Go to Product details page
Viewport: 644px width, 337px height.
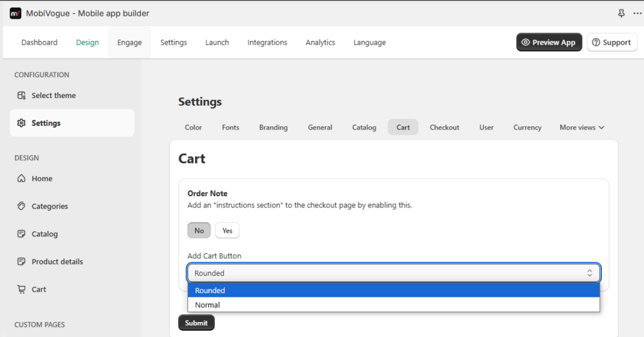click(x=72, y=261)
